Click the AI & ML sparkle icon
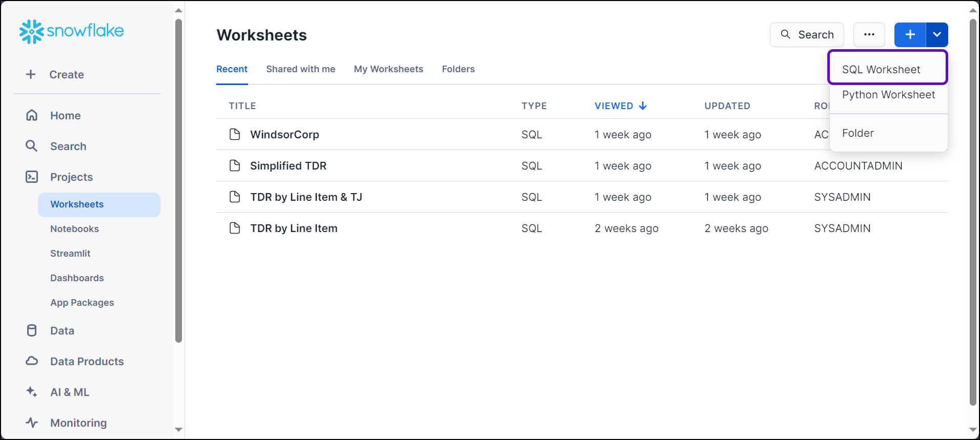980x440 pixels. (32, 392)
